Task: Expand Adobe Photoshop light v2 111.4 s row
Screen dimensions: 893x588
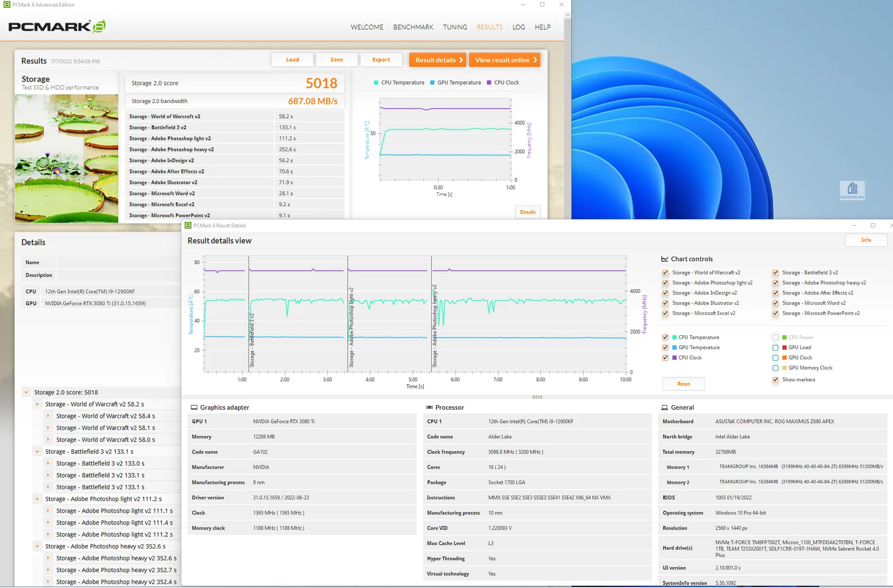Action: pos(48,523)
